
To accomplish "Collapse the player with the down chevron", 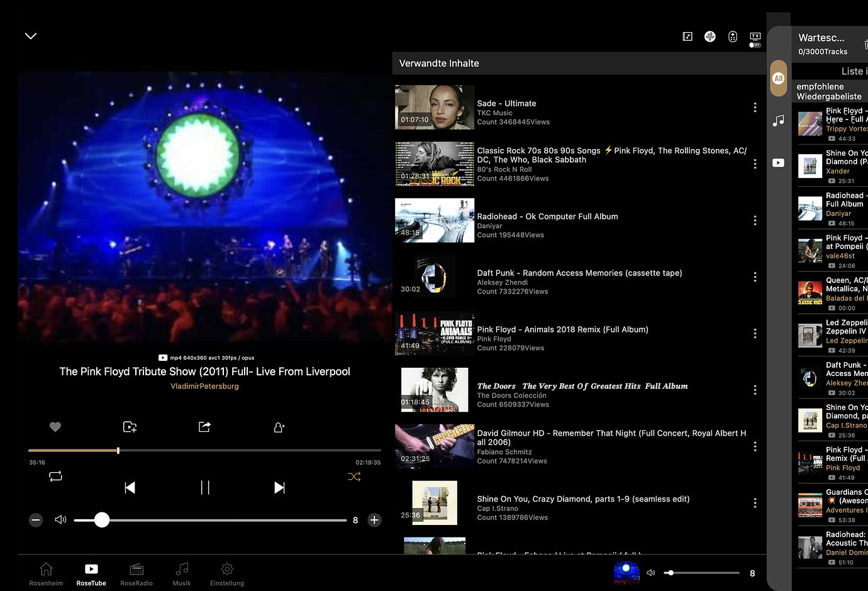I will click(x=31, y=36).
